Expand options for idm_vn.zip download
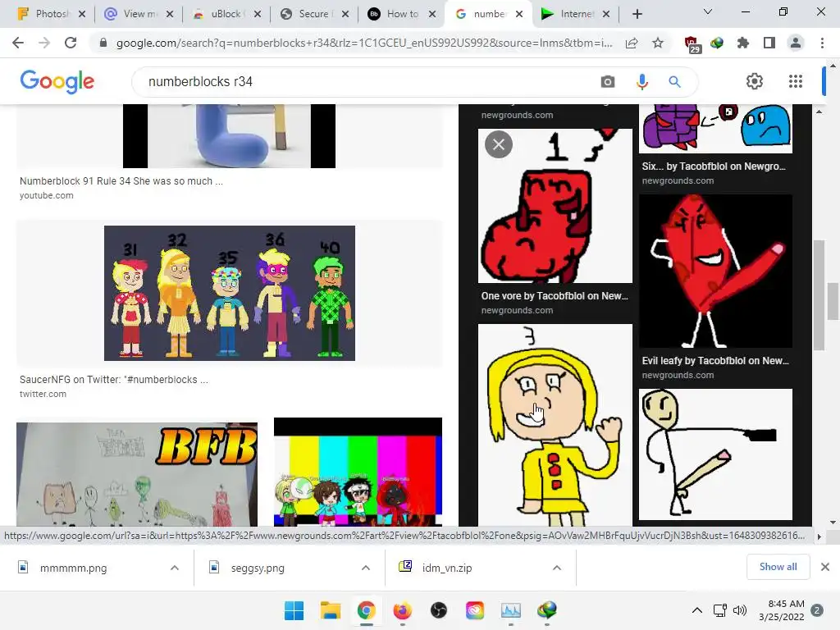 pyautogui.click(x=557, y=568)
